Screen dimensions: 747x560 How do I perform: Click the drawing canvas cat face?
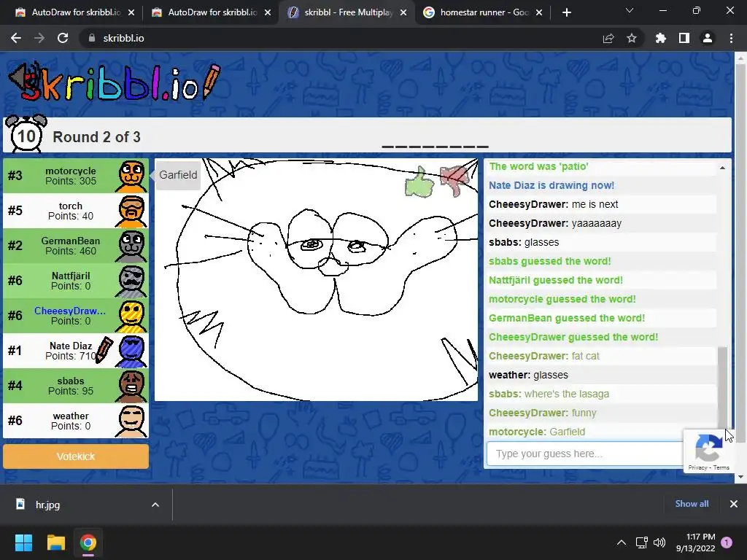[317, 279]
